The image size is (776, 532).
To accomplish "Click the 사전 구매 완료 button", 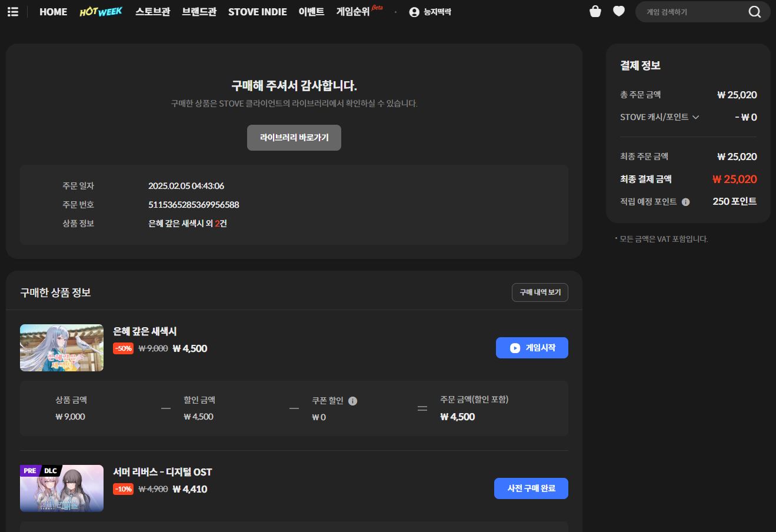I will (x=531, y=488).
